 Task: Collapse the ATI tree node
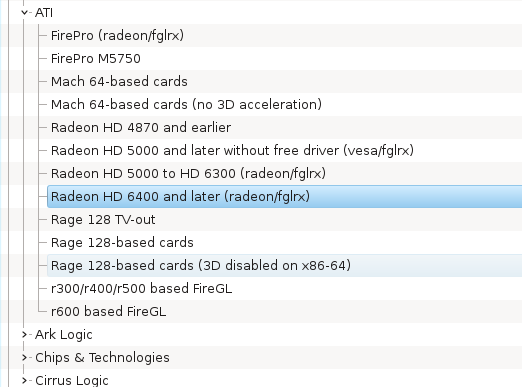tap(24, 13)
